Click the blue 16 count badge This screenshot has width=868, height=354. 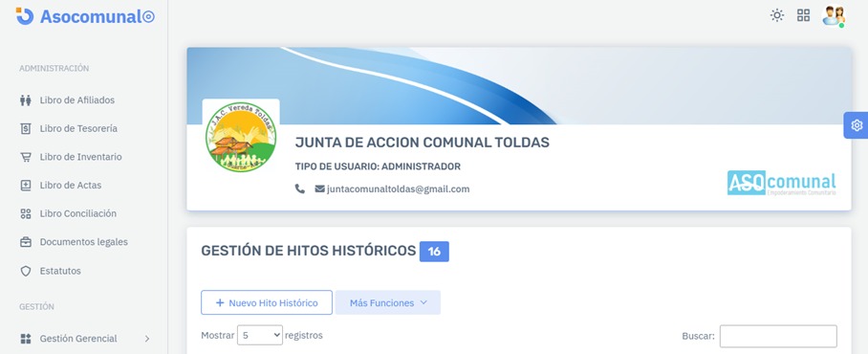[x=434, y=252]
